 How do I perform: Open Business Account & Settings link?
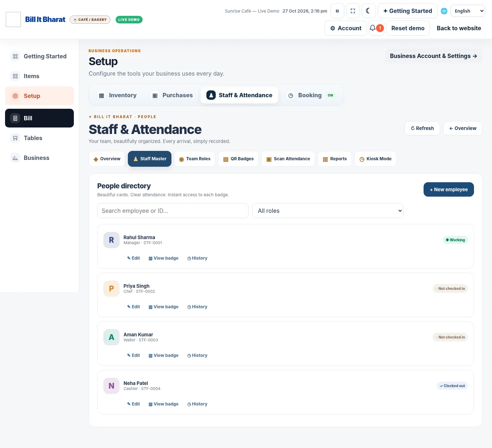coord(434,56)
